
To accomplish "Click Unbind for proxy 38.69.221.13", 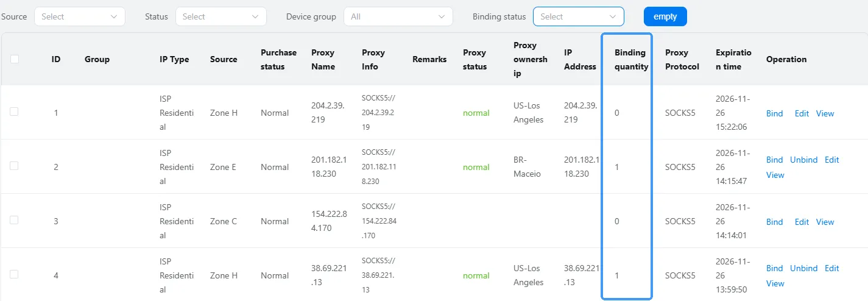I will pos(804,268).
